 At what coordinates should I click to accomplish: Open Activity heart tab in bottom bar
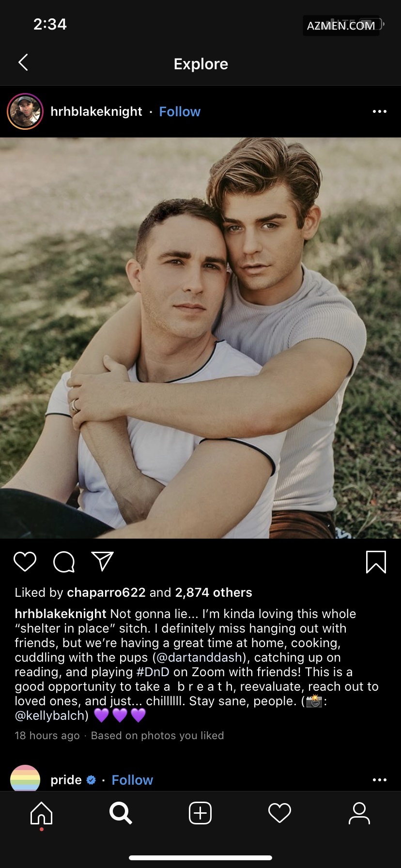pyautogui.click(x=279, y=813)
